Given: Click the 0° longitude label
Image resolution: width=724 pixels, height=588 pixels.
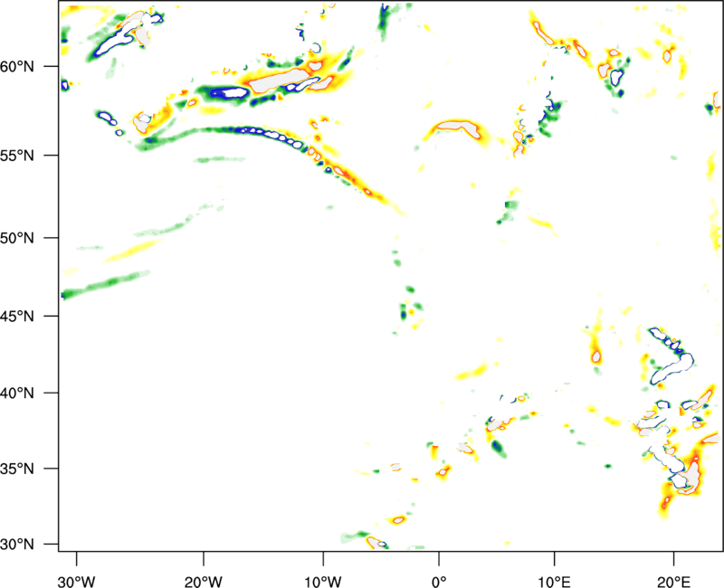Looking at the screenshot, I should (x=439, y=582).
